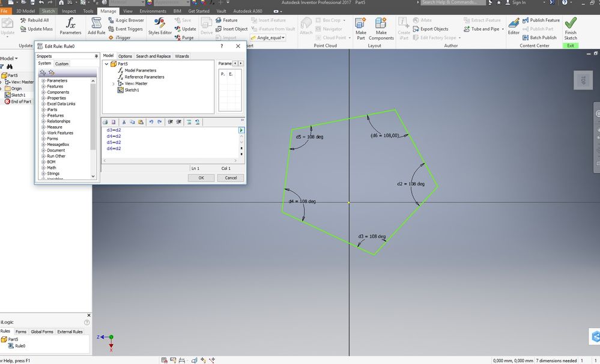Switch to the Search and Replace tab
Viewport: 600px width, 364px height.
[153, 56]
